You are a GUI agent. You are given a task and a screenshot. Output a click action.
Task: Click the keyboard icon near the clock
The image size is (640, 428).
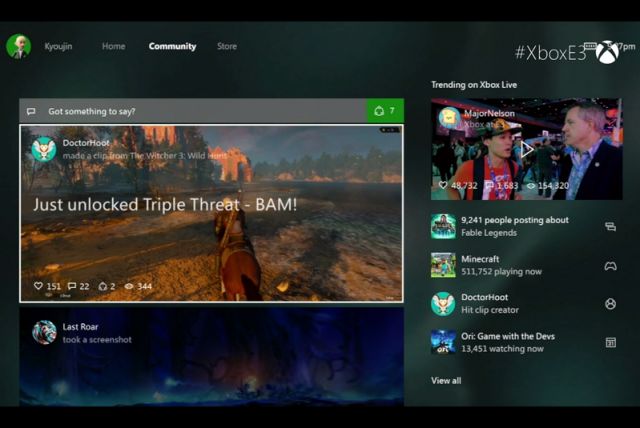pyautogui.click(x=591, y=45)
